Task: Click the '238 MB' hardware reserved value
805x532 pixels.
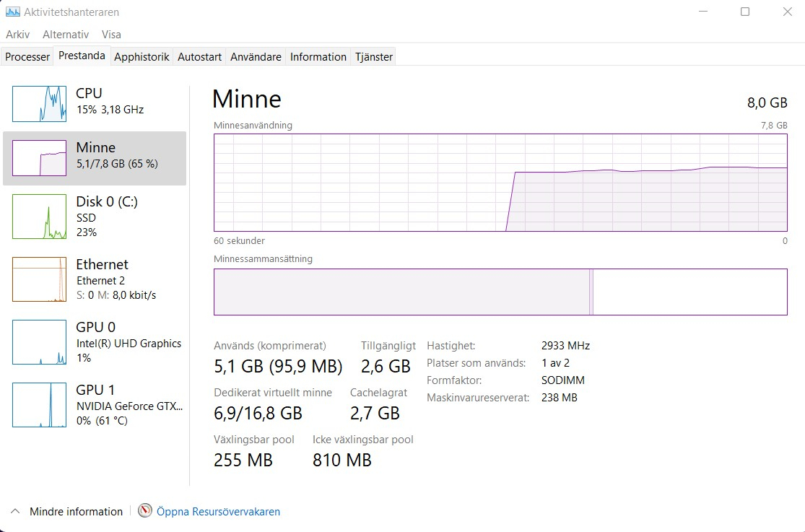Action: click(x=559, y=398)
